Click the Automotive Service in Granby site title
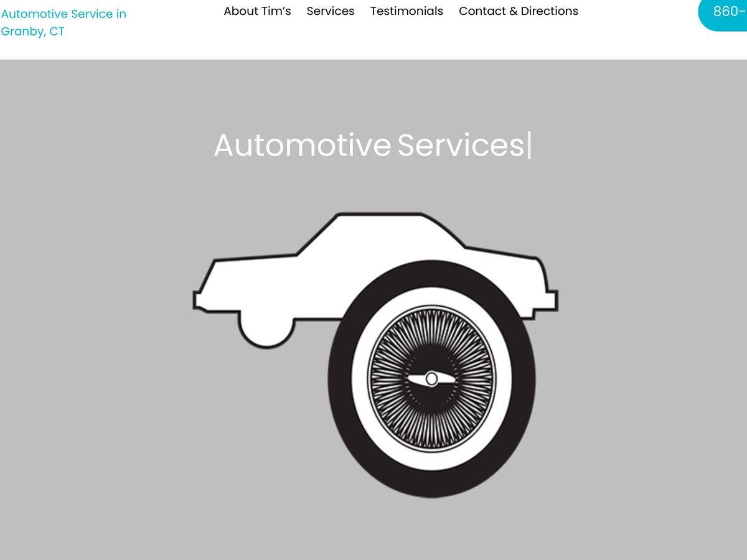 pos(63,14)
